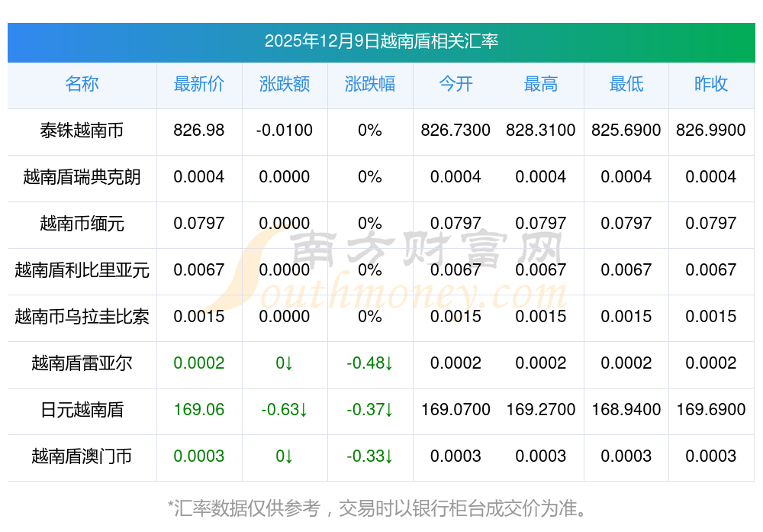Click the 最低 column header

coord(626,85)
